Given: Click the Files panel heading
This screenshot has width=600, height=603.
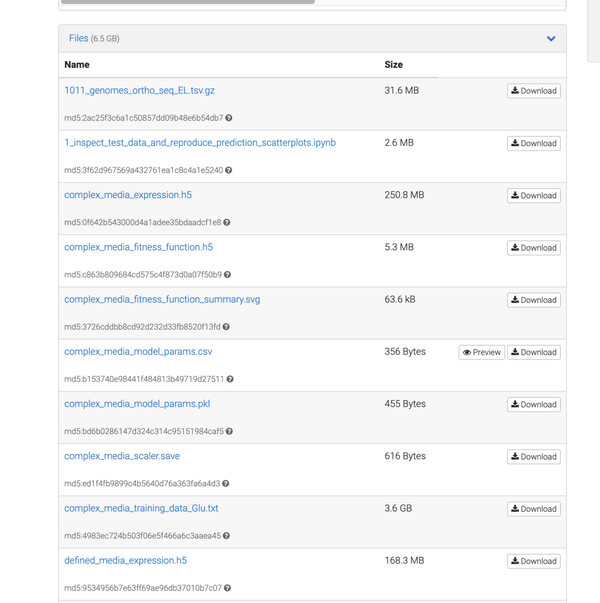Looking at the screenshot, I should [x=79, y=39].
